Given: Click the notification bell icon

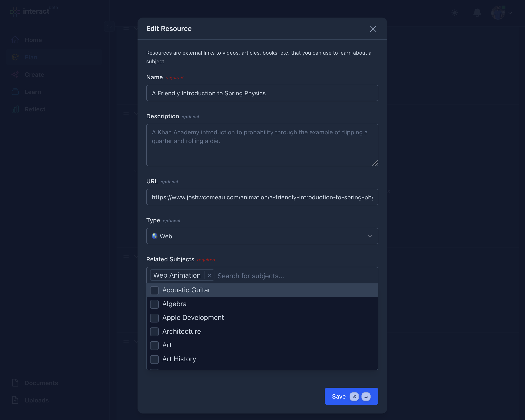Looking at the screenshot, I should point(477,12).
